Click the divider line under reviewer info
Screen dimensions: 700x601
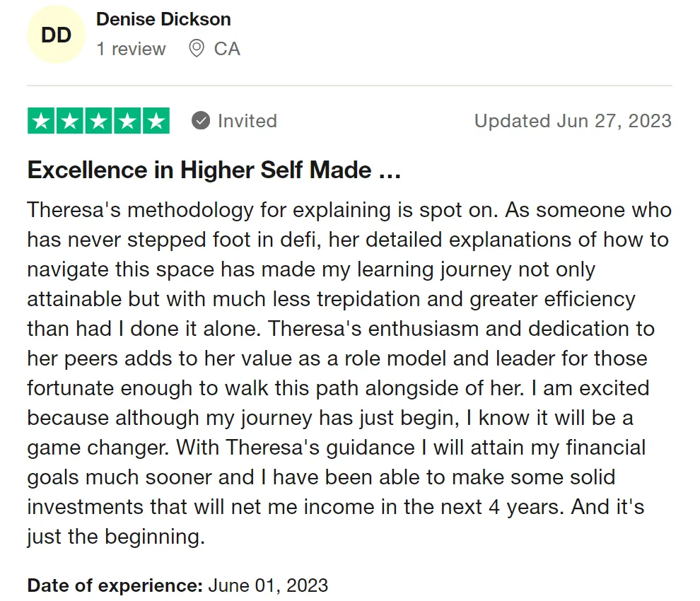[349, 86]
